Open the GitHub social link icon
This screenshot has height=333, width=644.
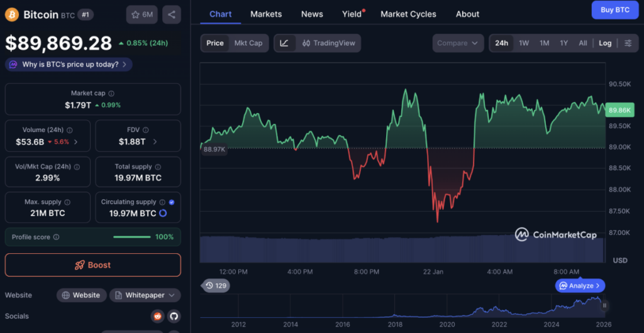(x=174, y=316)
